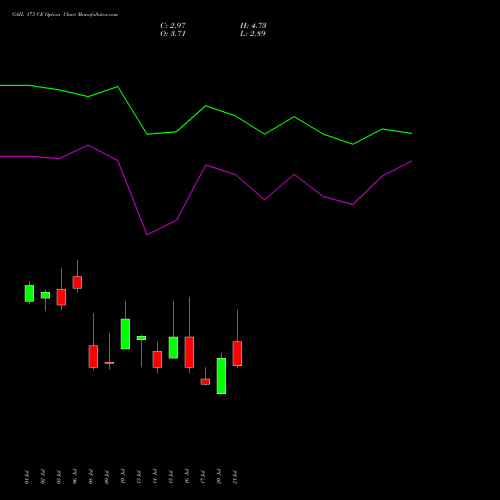Click the green indicator line
Viewport: 500px width, 500px height.
[x=206, y=106]
